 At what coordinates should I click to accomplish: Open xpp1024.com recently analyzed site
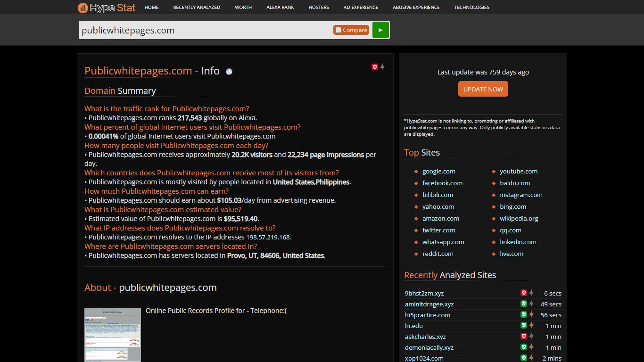(424, 358)
